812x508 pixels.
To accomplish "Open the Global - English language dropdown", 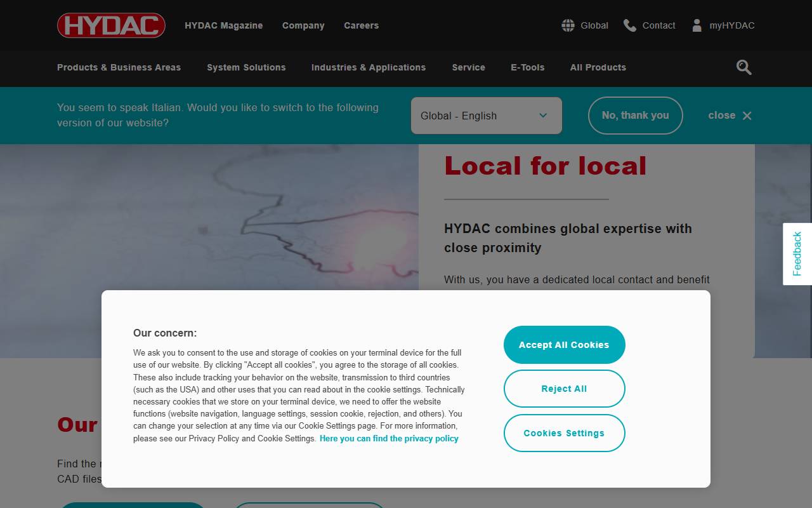I will (x=487, y=116).
